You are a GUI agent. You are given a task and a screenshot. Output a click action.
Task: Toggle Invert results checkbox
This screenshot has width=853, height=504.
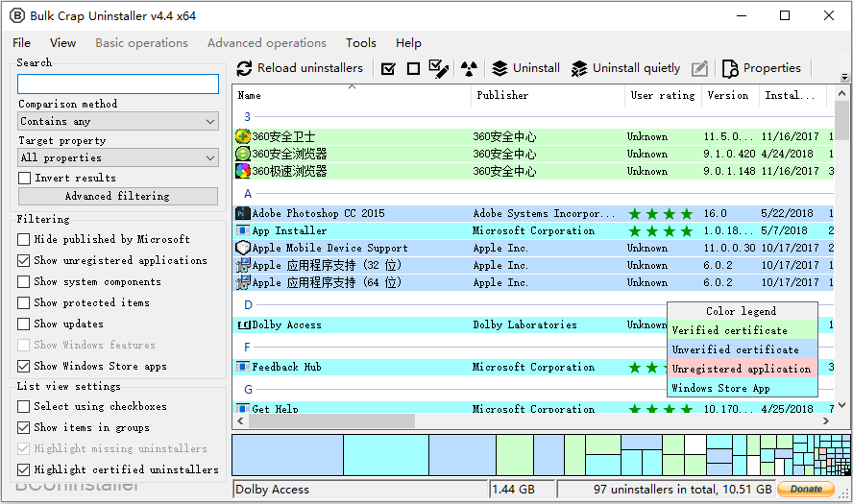tap(24, 179)
